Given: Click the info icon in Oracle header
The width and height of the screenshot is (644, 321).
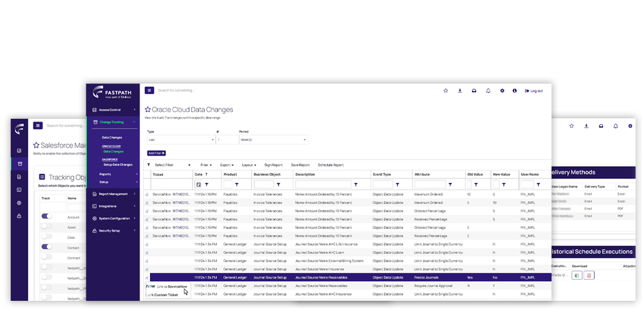Looking at the screenshot, I should click(515, 91).
